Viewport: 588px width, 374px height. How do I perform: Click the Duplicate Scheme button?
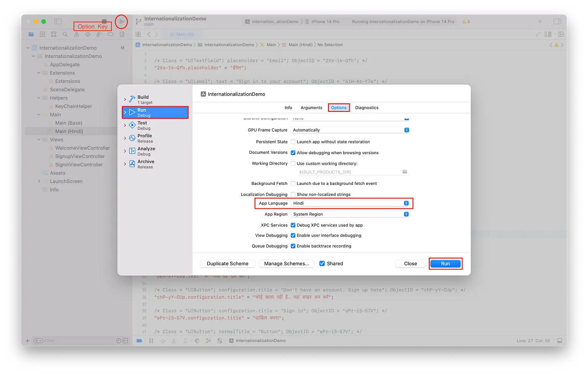click(228, 263)
